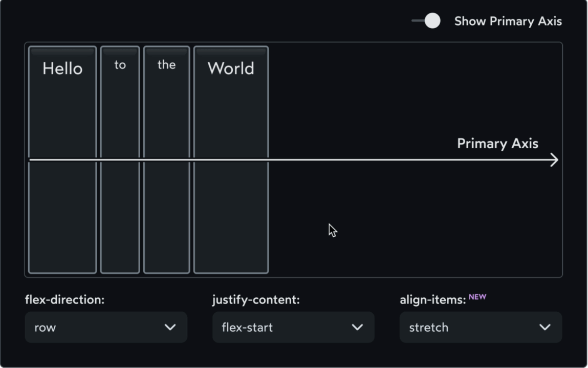Click the "to" flex item box
Image resolution: width=588 pixels, height=368 pixels.
(x=120, y=112)
